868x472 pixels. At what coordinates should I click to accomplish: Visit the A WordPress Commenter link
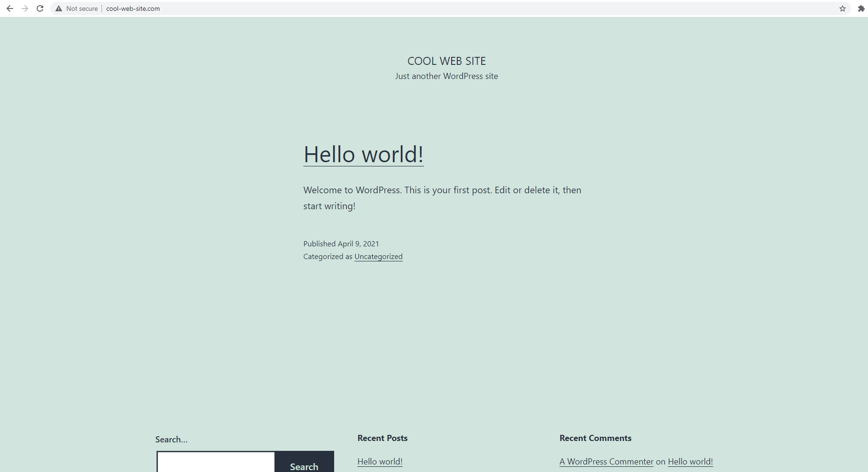[x=606, y=462]
